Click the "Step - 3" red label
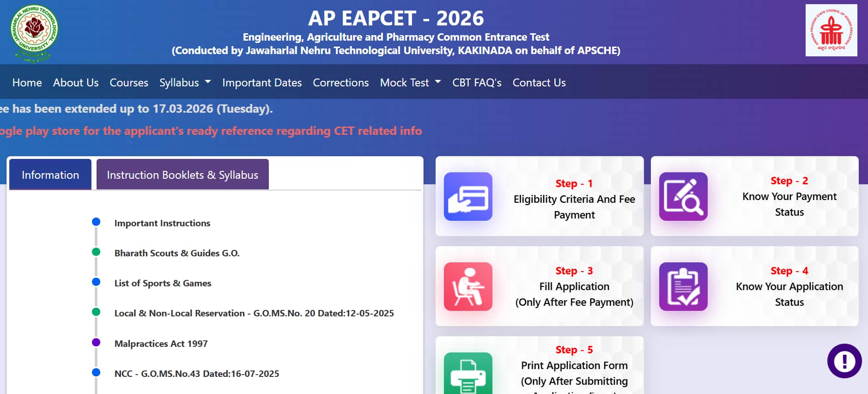Screen dimensions: 868x394 tap(574, 271)
